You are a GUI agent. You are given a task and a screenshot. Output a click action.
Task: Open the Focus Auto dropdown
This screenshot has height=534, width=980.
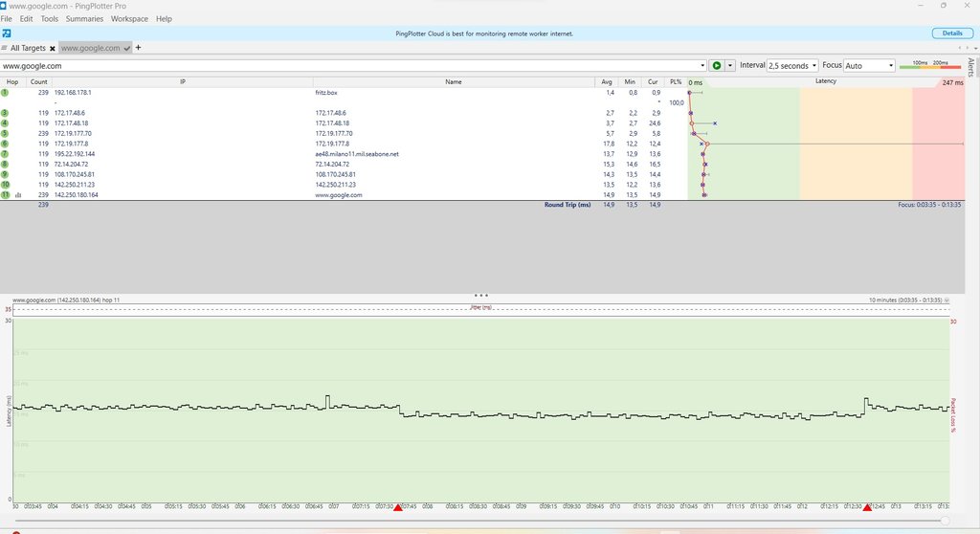pos(869,66)
